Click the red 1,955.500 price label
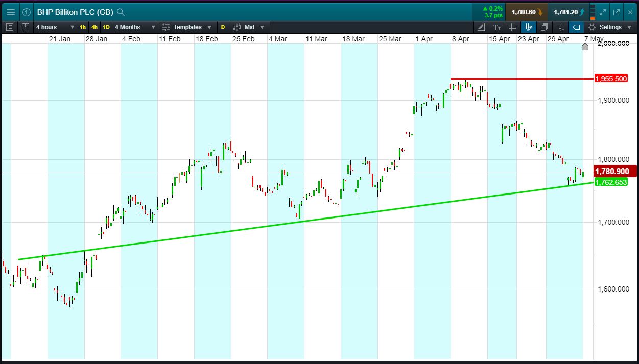Viewport: 639px width, 364px height. click(x=611, y=79)
